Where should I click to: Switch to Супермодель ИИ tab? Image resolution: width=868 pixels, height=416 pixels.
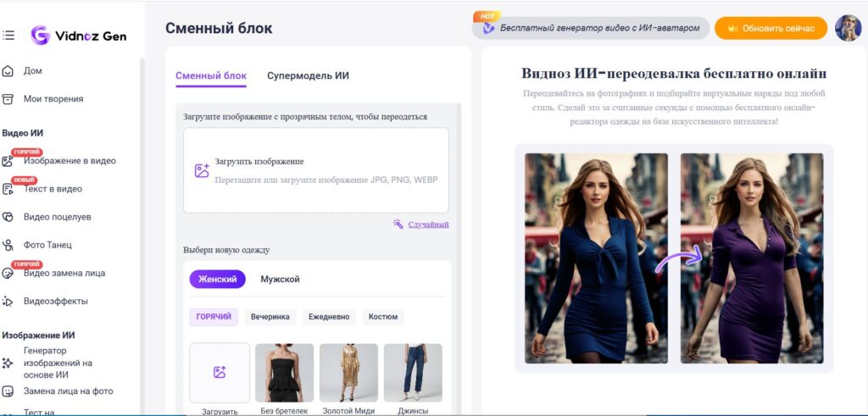point(308,75)
